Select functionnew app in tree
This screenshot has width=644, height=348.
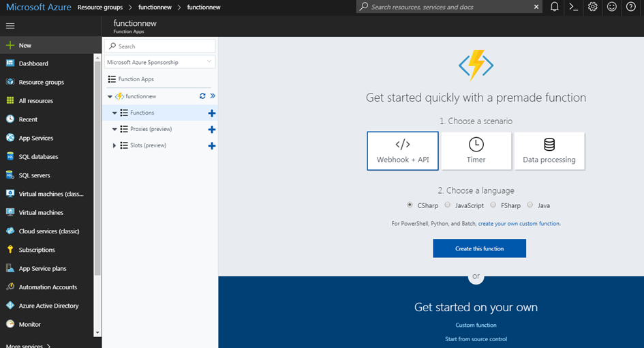click(141, 96)
